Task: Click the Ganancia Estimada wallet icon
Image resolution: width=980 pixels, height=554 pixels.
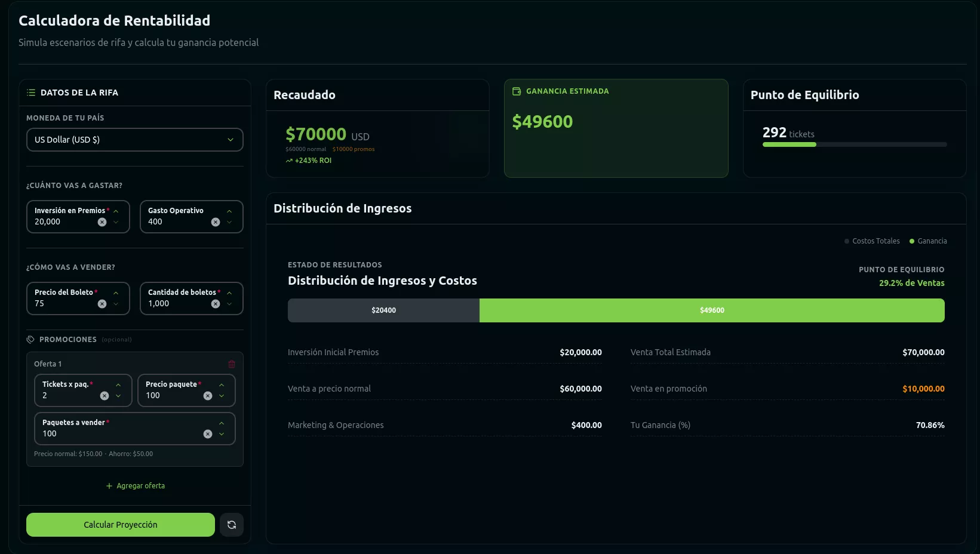Action: pyautogui.click(x=517, y=91)
